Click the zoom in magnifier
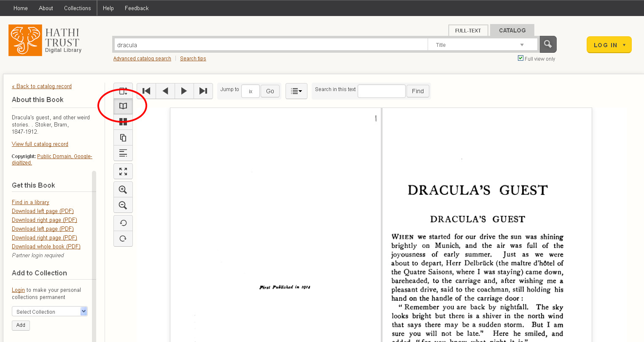Viewport: 644px width, 342px height. pos(123,190)
